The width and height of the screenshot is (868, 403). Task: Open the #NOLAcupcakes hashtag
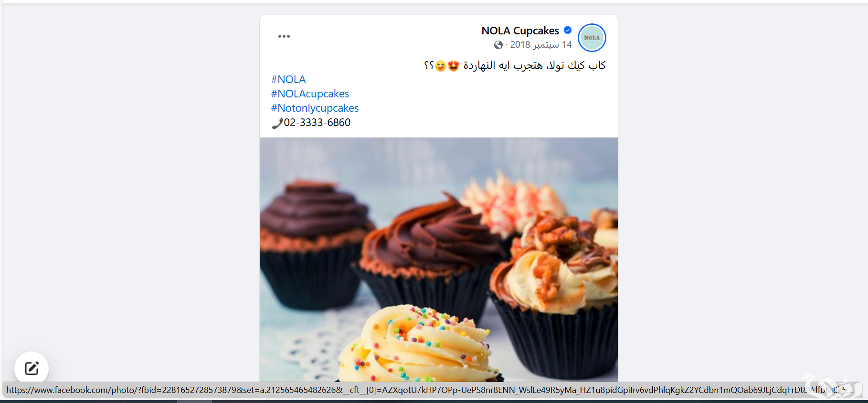[x=310, y=94]
